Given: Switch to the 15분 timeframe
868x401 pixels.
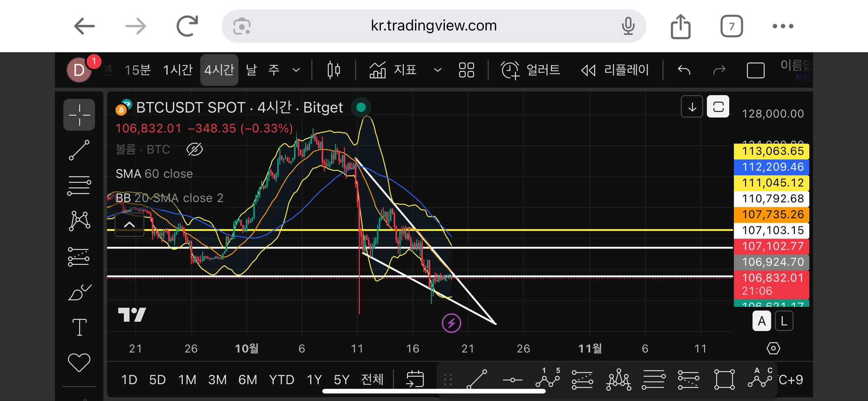Looking at the screenshot, I should [x=137, y=70].
